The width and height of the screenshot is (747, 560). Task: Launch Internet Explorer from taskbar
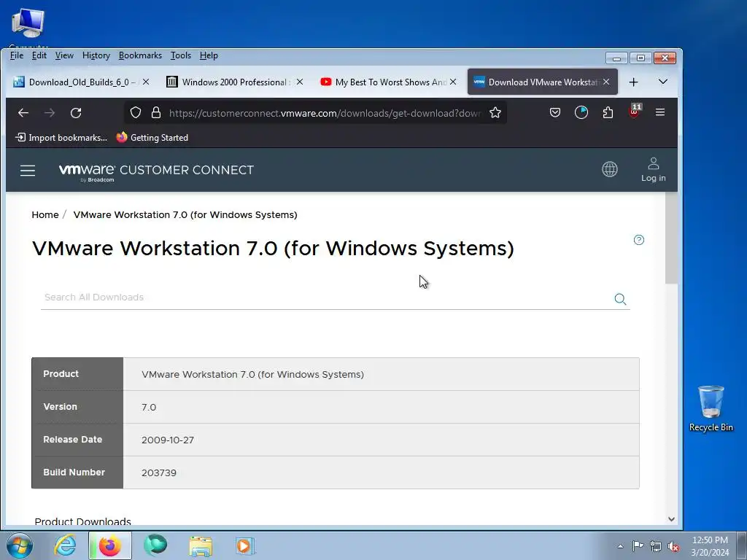(x=65, y=545)
